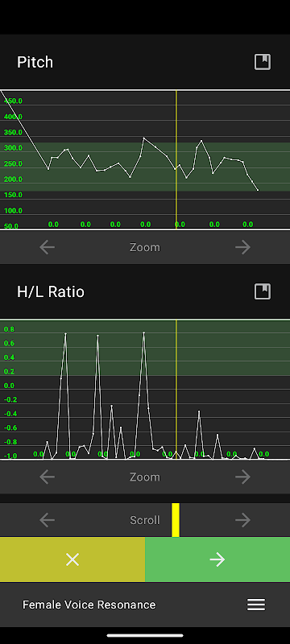Click the 50.0 pitch axis label
This screenshot has width=290, height=644.
pyautogui.click(x=11, y=226)
